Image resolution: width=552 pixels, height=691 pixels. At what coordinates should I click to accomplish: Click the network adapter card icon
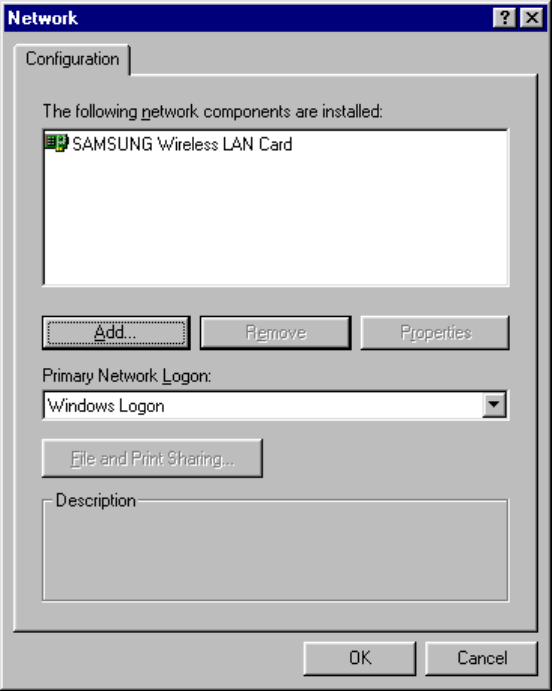pos(56,143)
